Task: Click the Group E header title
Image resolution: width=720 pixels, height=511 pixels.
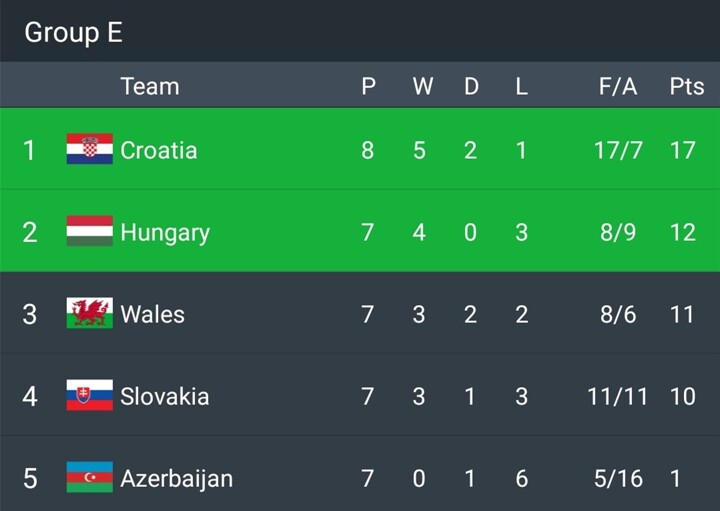Action: tap(73, 32)
